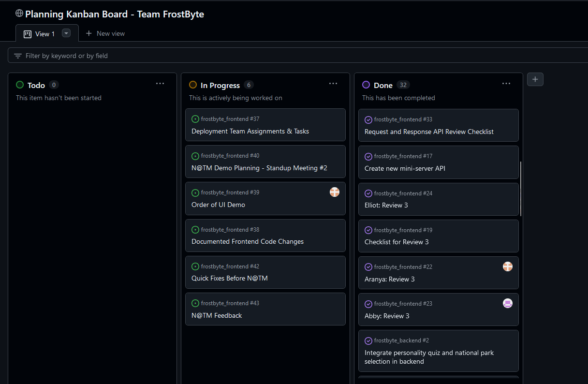Open Deployment Team Assignments & Tasks card

coord(250,131)
